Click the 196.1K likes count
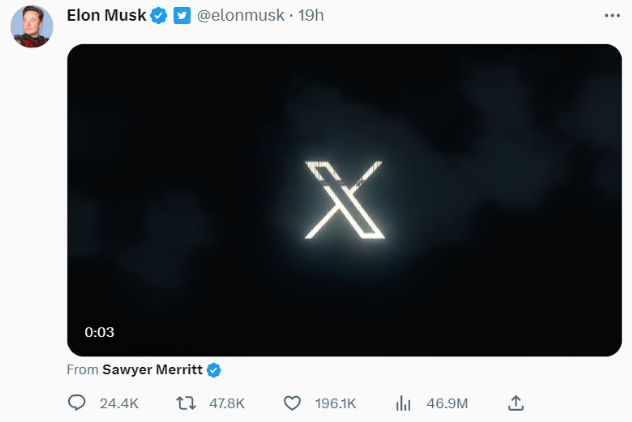The height and width of the screenshot is (422, 632). (335, 404)
